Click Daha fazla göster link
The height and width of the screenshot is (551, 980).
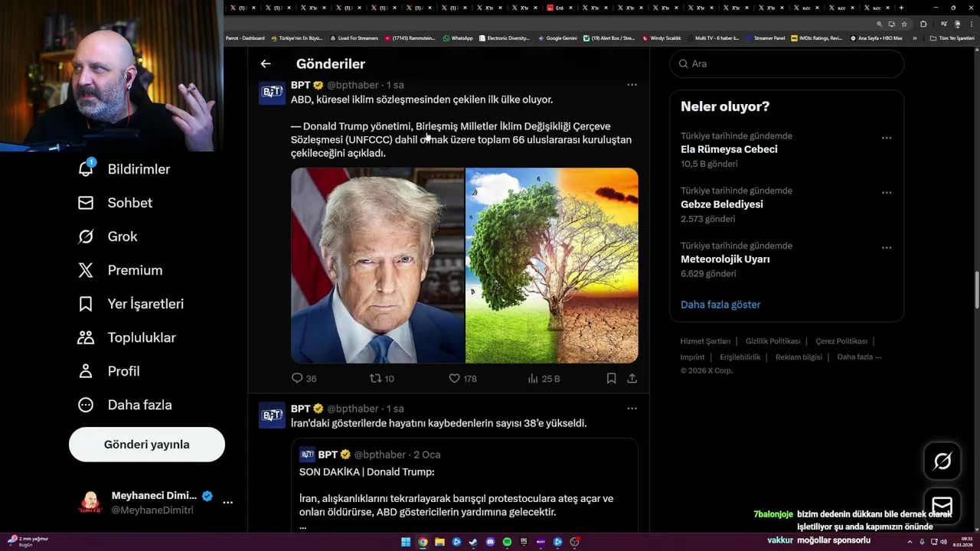pyautogui.click(x=720, y=305)
